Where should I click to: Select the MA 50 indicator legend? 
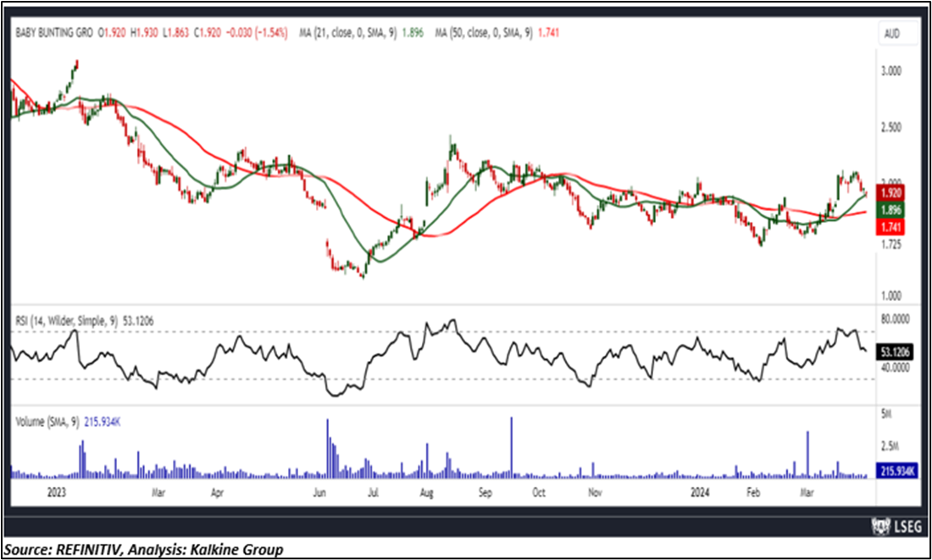pyautogui.click(x=497, y=33)
